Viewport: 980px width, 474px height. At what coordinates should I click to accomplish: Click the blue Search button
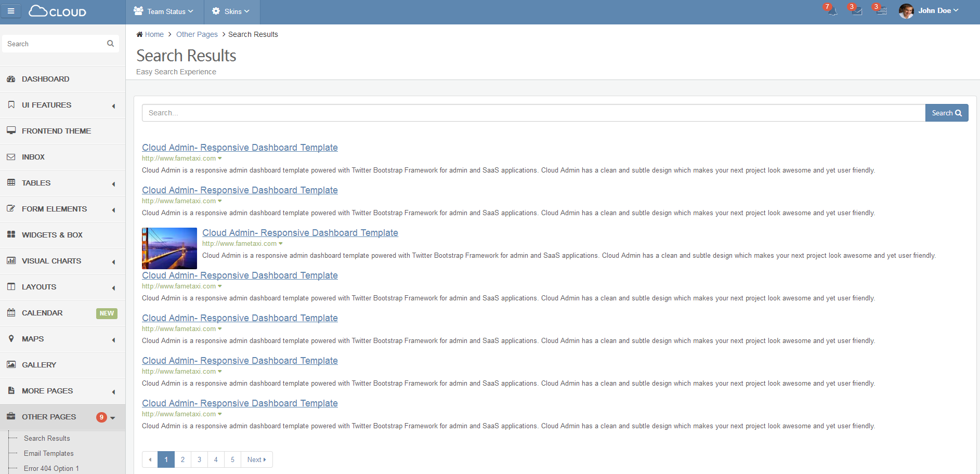tap(946, 113)
